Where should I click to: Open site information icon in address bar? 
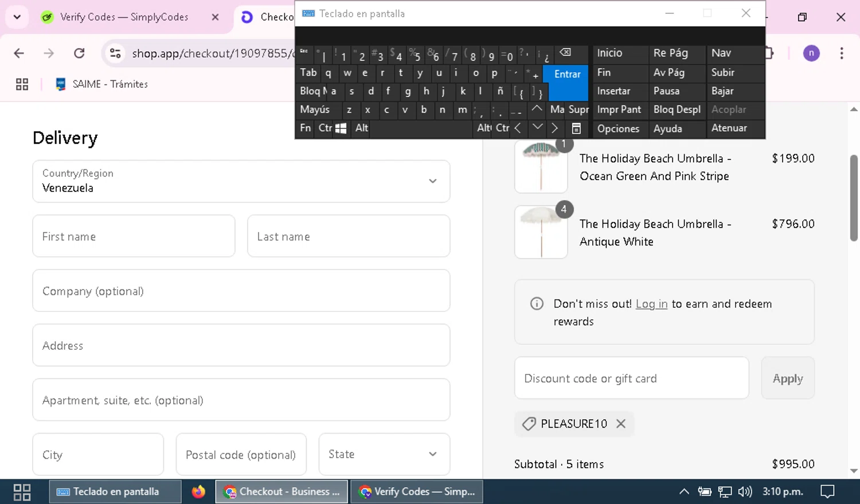(x=115, y=53)
